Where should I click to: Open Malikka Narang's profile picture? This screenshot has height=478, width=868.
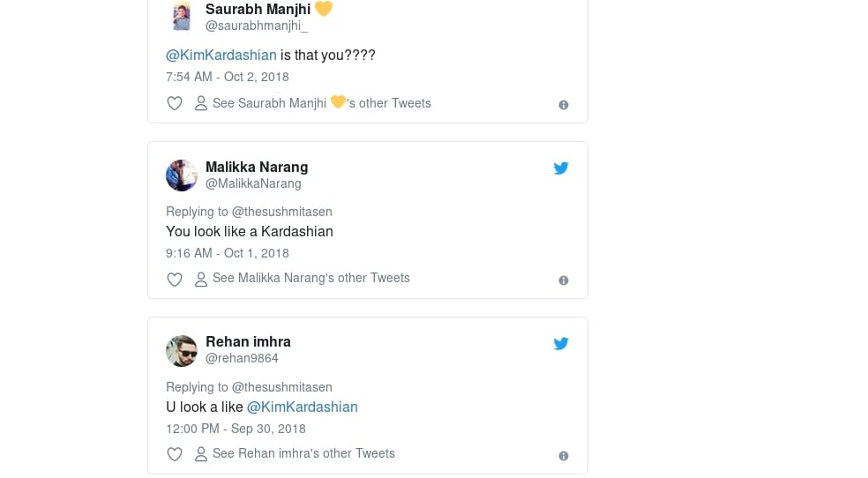181,176
